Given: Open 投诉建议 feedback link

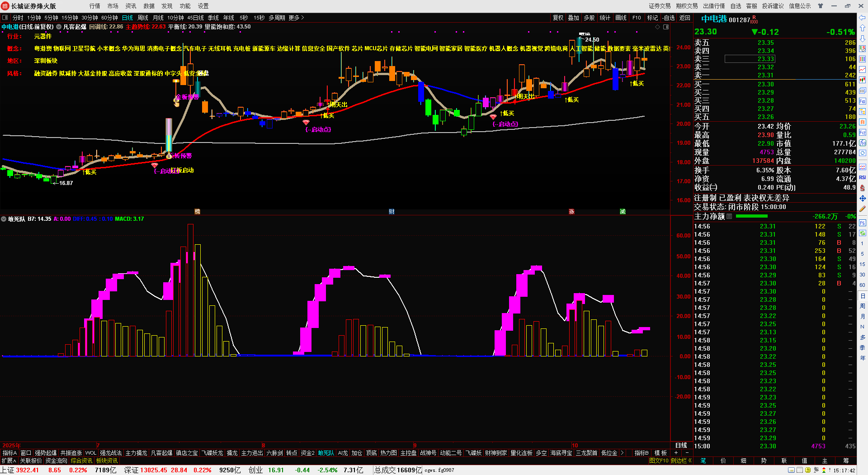Looking at the screenshot, I should click(773, 6).
